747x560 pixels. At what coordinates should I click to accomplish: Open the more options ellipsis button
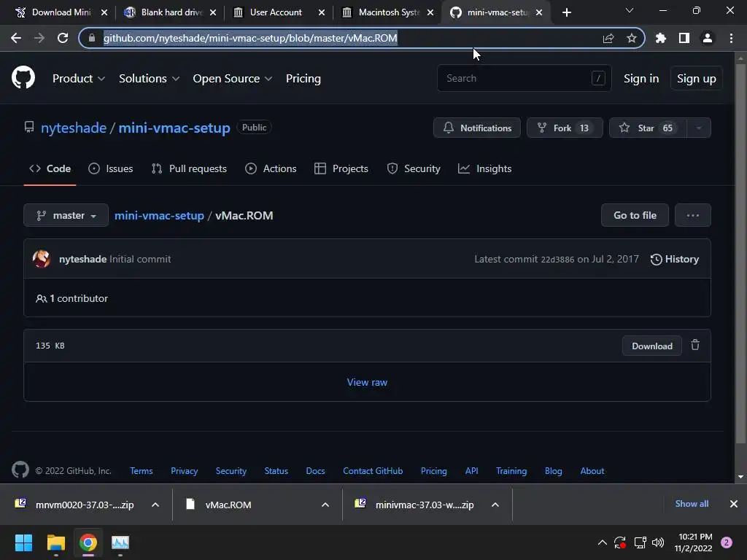(693, 215)
